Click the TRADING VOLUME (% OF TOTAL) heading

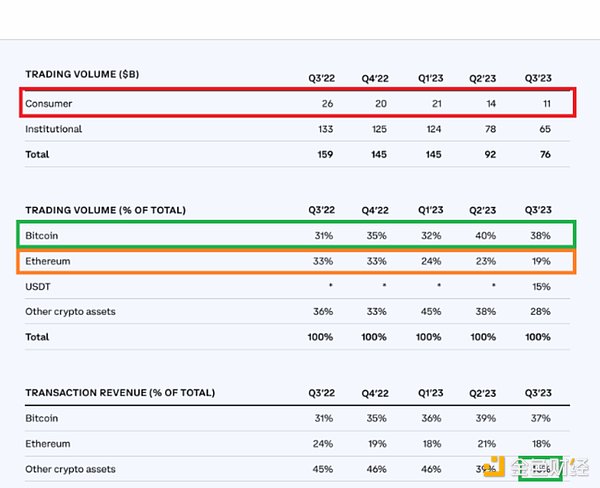(x=106, y=209)
